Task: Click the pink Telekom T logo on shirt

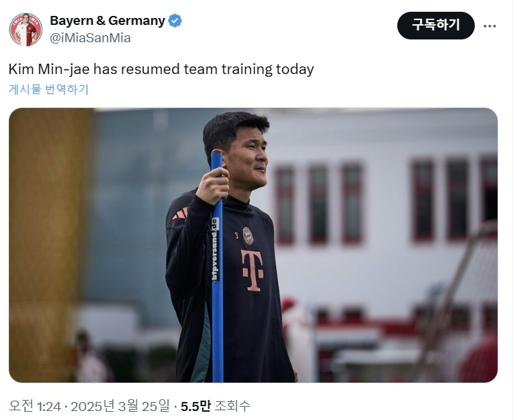Action: point(252,271)
